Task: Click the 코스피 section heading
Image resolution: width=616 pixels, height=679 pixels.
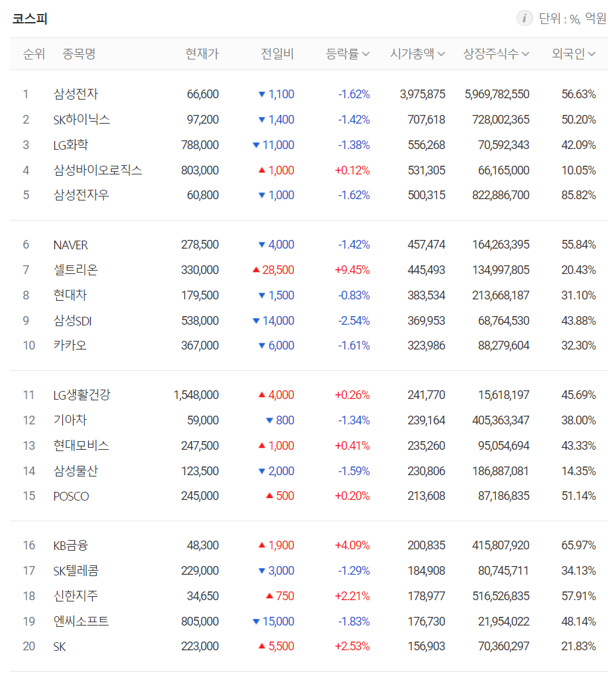Action: pyautogui.click(x=29, y=19)
